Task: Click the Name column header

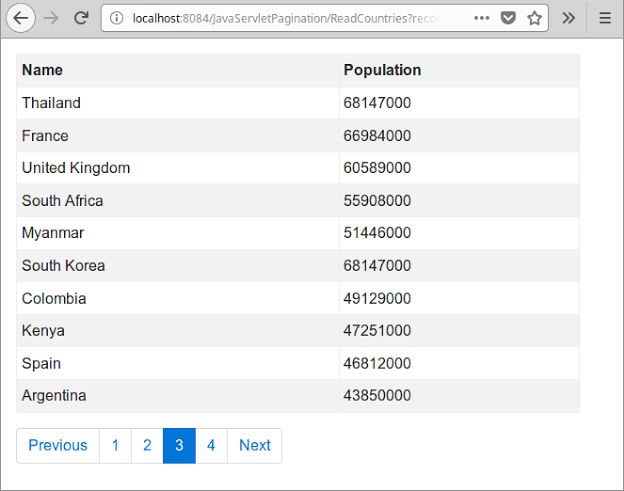Action: click(x=42, y=70)
